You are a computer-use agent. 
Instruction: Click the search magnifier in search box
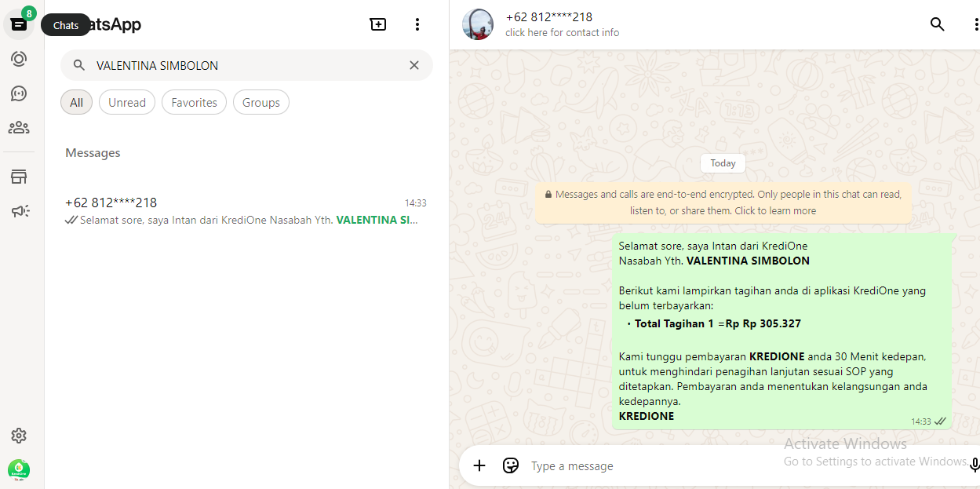(79, 65)
